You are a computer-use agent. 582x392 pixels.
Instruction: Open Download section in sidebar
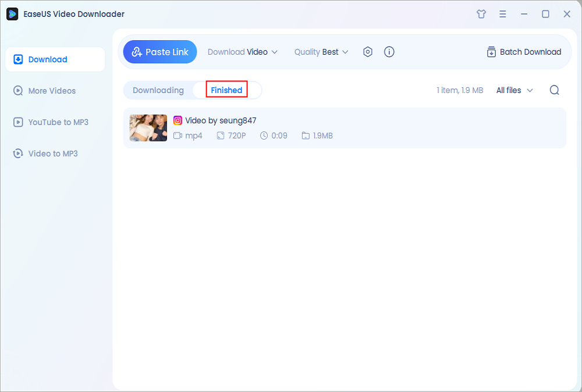55,59
